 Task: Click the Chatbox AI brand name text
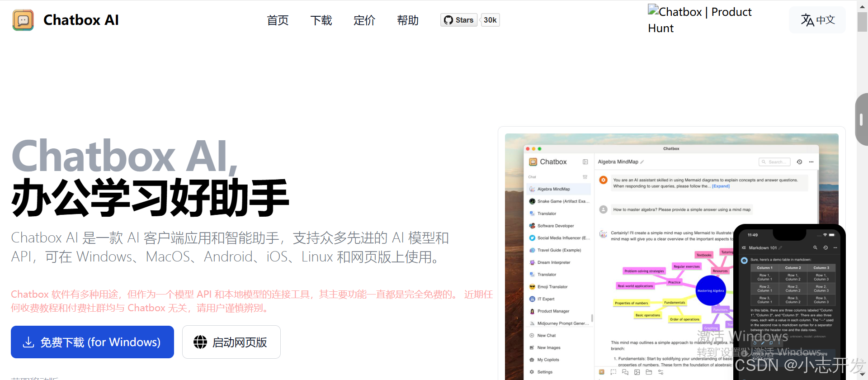pyautogui.click(x=81, y=20)
